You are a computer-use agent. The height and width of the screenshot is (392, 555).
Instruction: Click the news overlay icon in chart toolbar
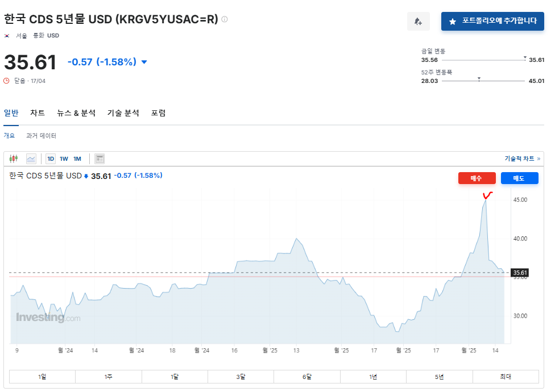(x=100, y=159)
